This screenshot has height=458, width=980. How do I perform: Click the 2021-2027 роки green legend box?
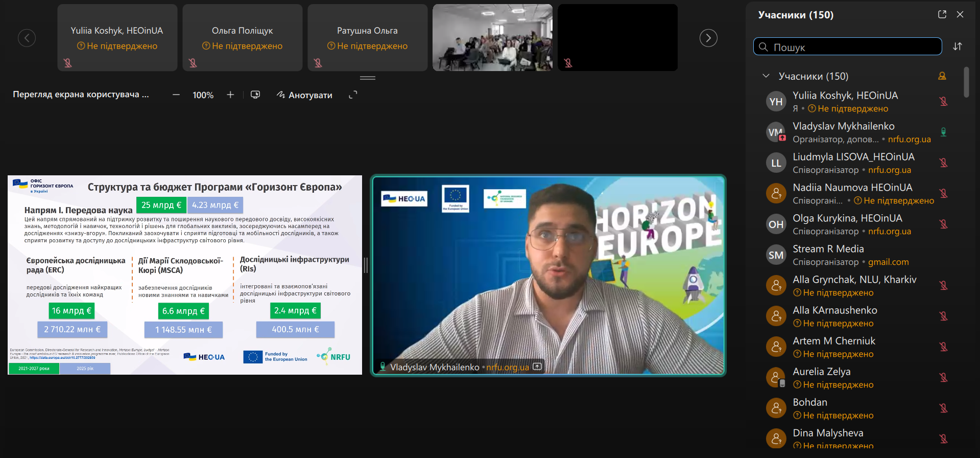pos(34,369)
